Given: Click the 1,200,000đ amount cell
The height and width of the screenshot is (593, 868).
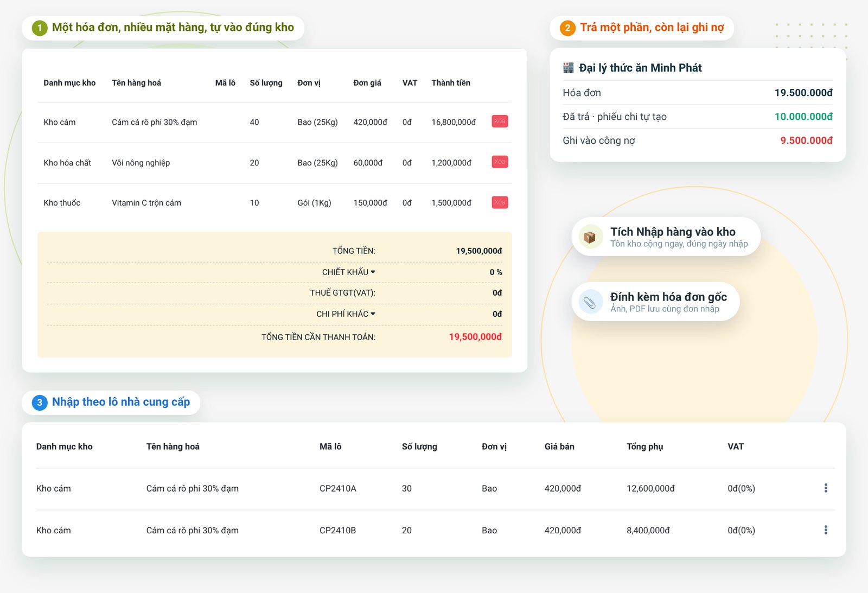Looking at the screenshot, I should point(451,163).
